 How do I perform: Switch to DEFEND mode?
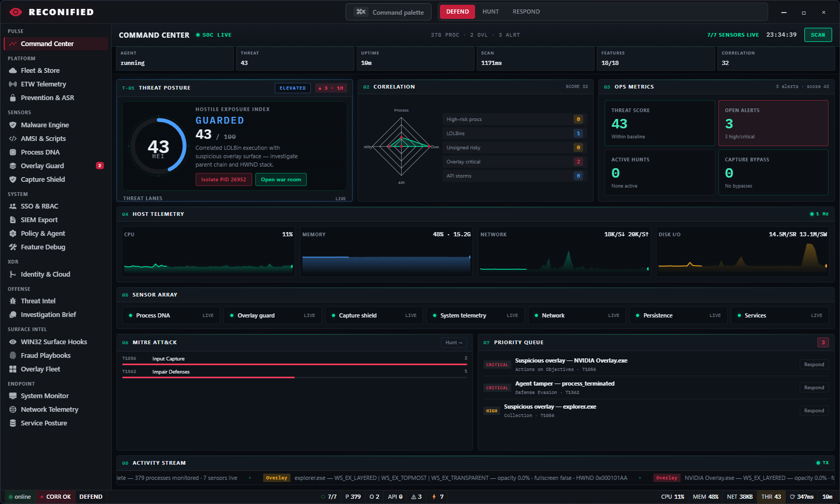(x=457, y=12)
